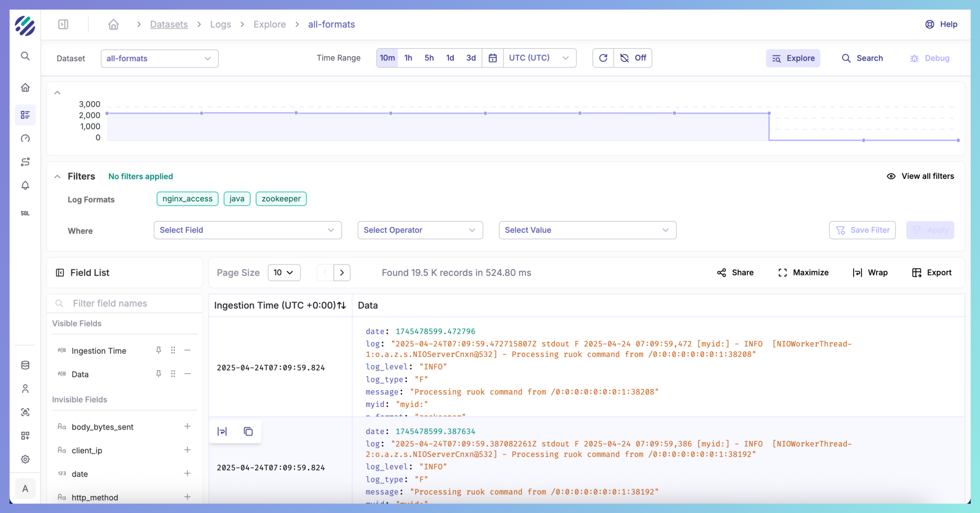This screenshot has width=980, height=513.
Task: Open the settings gear in sidebar
Action: 25,459
